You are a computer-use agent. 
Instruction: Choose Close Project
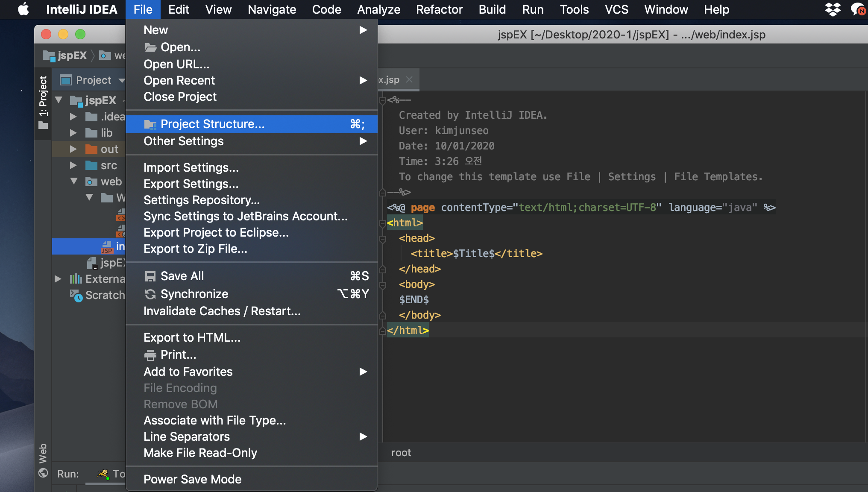point(252,97)
